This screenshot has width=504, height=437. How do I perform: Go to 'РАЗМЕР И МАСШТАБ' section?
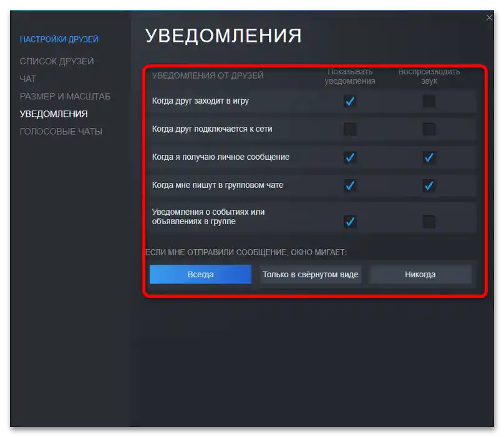[65, 96]
